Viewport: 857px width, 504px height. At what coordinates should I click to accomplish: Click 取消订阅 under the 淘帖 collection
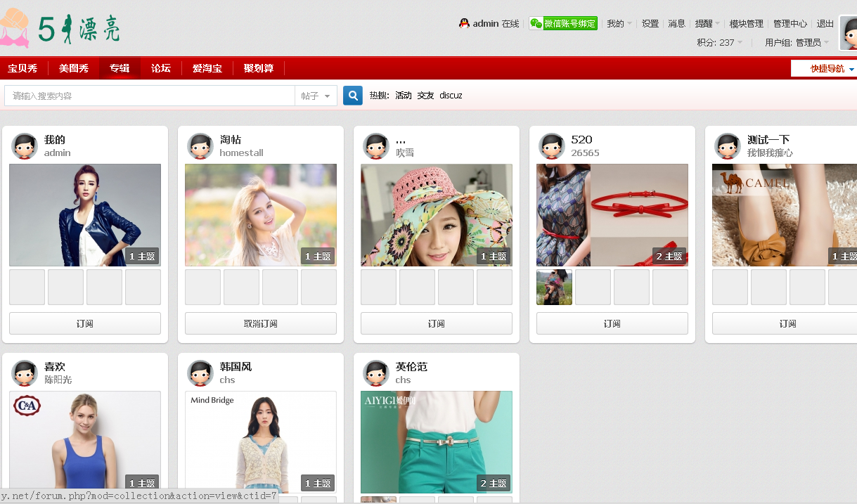(x=260, y=323)
